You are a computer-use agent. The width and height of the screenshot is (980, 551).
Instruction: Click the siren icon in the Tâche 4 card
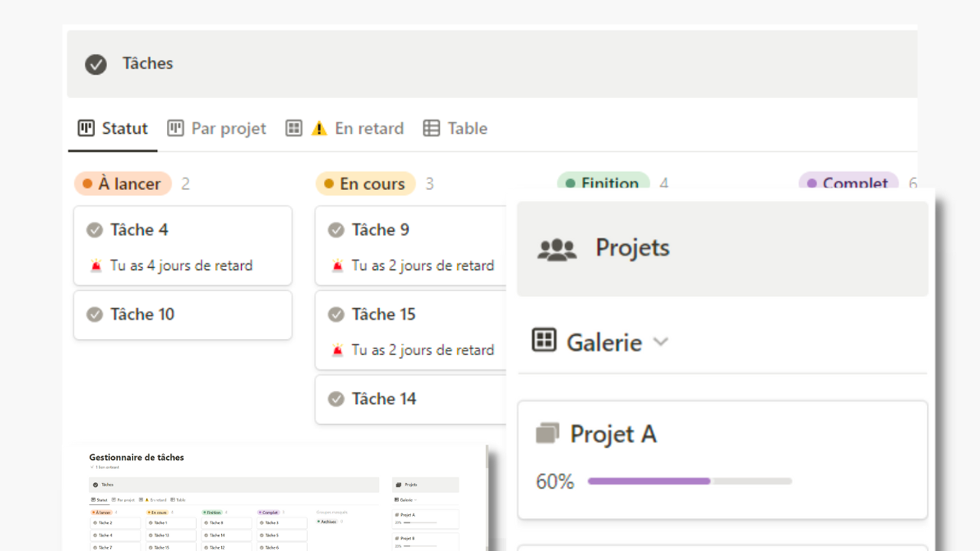click(96, 266)
